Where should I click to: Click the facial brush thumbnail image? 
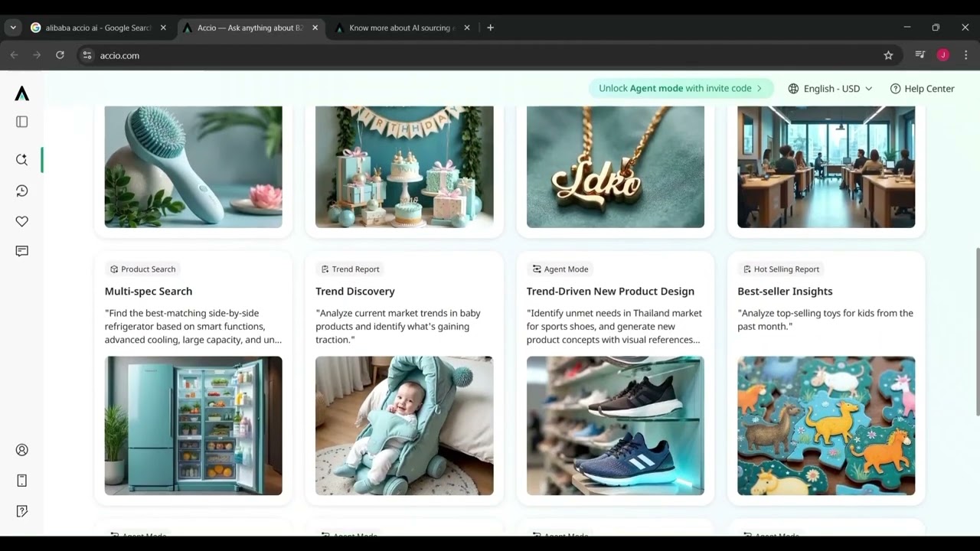(194, 167)
